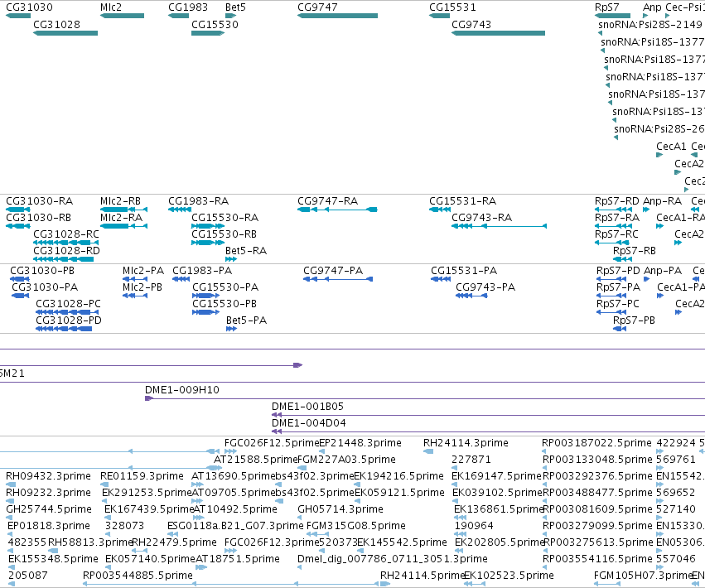Select the DME1-009H10 clone label
This screenshot has height=588, width=705.
pyautogui.click(x=182, y=390)
